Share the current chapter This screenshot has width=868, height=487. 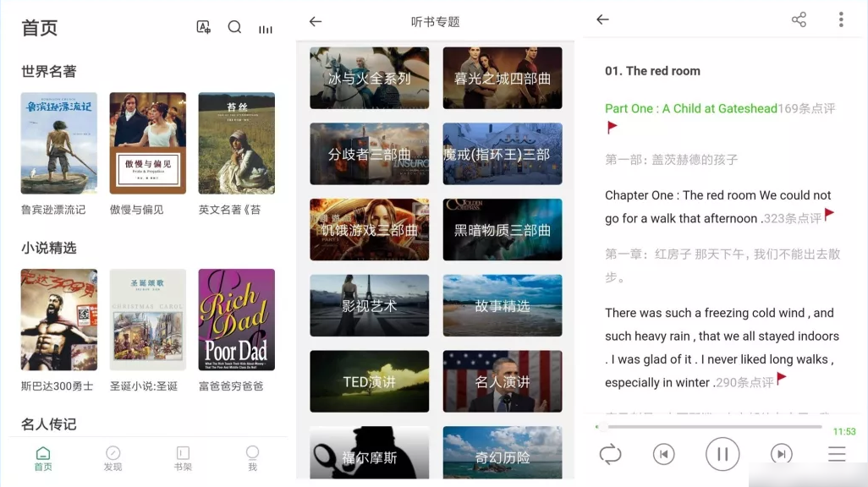point(799,20)
